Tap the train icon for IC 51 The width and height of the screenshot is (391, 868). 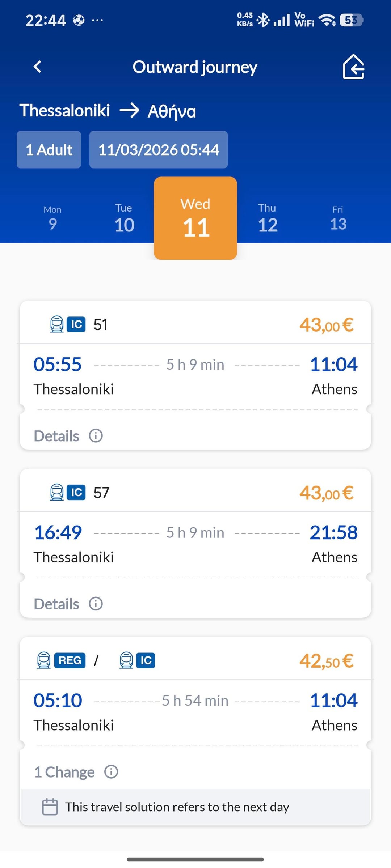click(56, 324)
